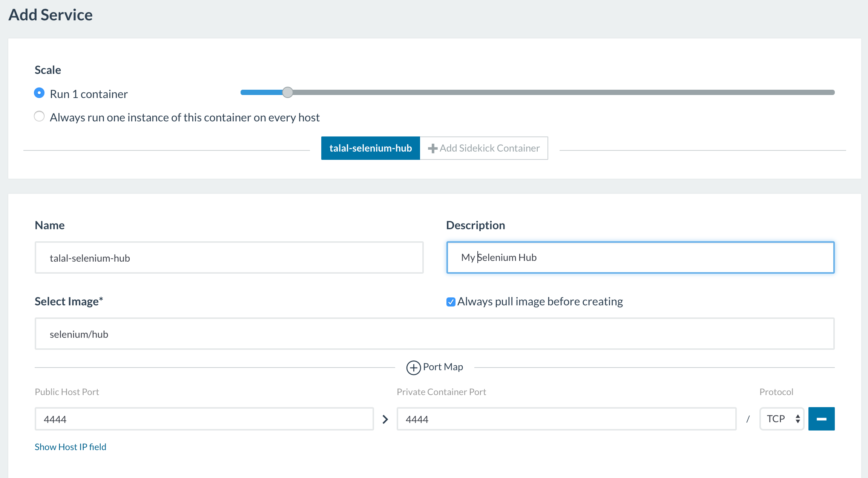
Task: Click the scale slider handle
Action: pos(287,92)
